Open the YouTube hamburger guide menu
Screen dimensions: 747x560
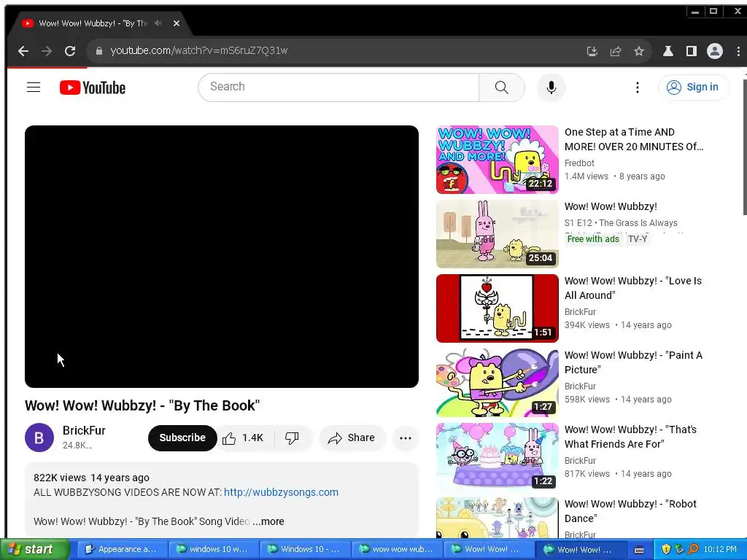coord(34,87)
